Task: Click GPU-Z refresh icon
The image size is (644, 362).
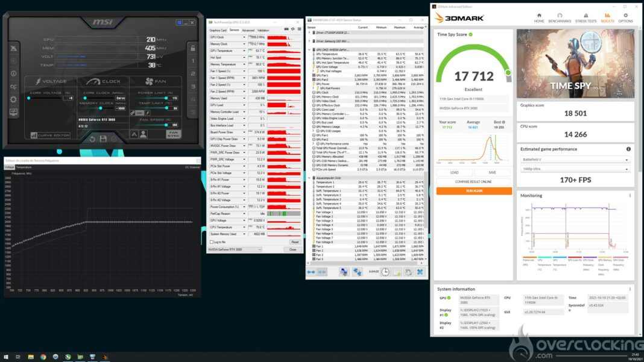Action: pyautogui.click(x=293, y=29)
